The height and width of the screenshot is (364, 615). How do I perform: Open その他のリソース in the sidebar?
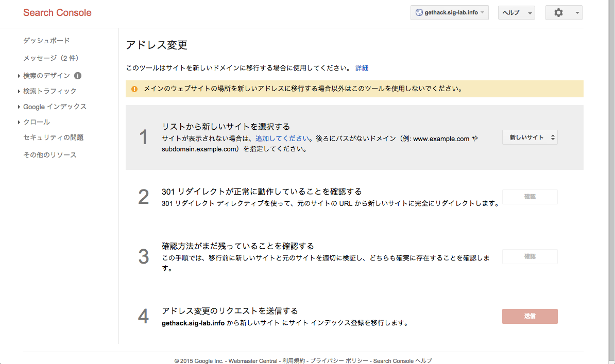click(x=50, y=155)
